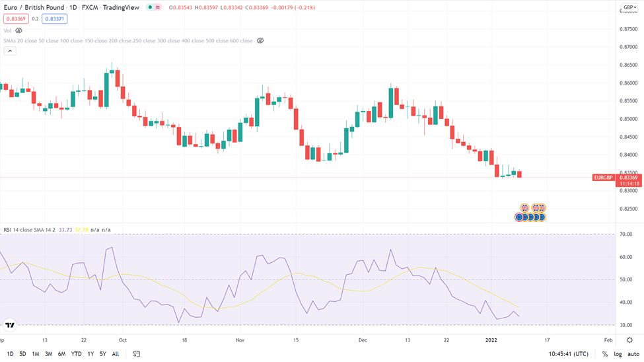This screenshot has width=644, height=362.
Task: Select the YTD time range
Action: click(77, 354)
